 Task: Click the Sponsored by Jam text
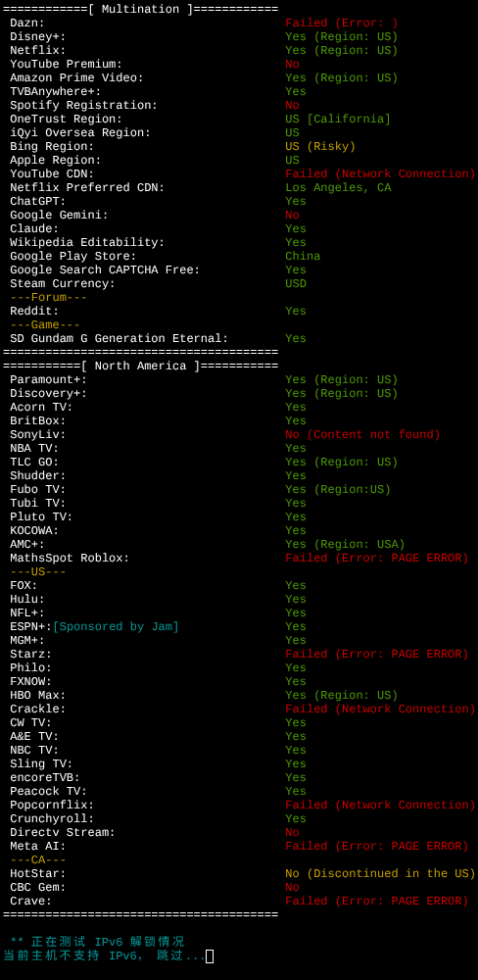click(x=116, y=627)
